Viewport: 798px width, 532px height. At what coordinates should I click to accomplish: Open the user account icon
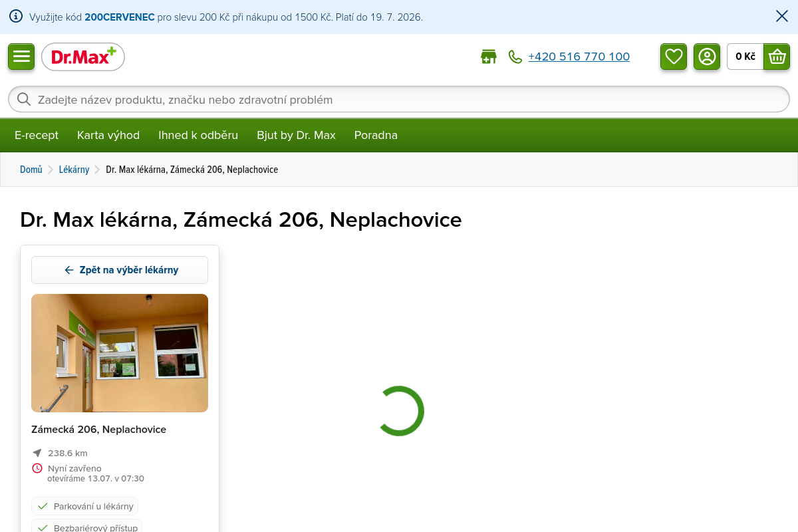coord(707,57)
